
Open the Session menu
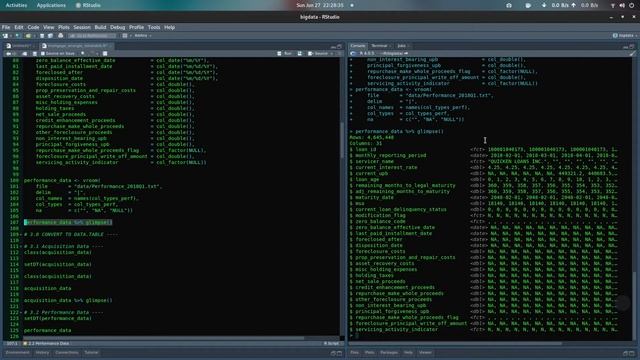(x=82, y=27)
